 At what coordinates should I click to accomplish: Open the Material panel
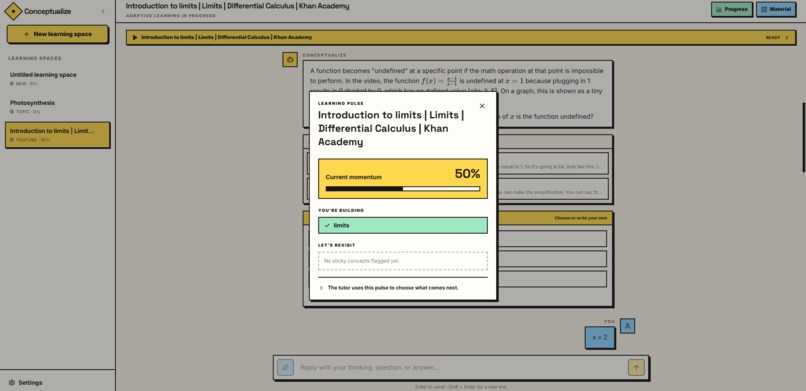pyautogui.click(x=776, y=9)
